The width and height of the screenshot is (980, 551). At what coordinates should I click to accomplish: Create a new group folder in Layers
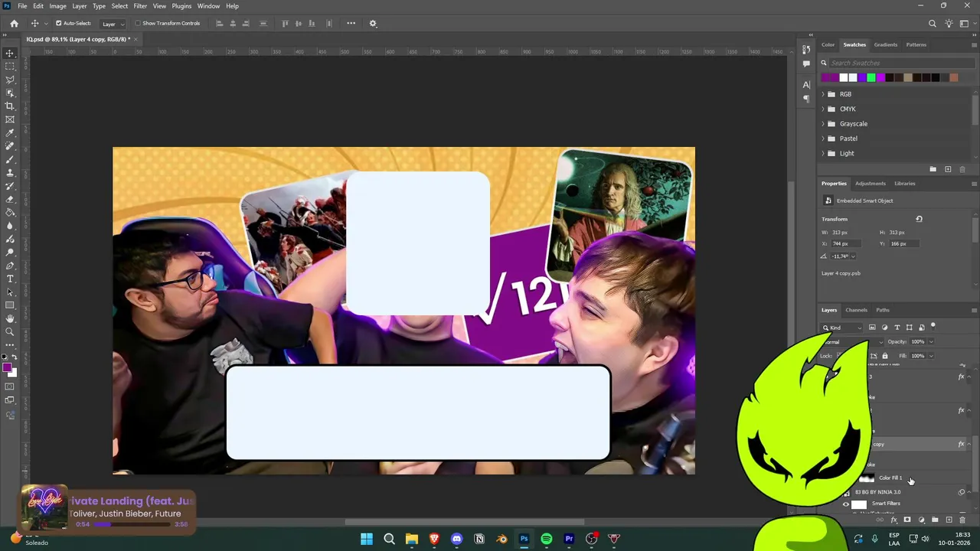click(x=935, y=520)
